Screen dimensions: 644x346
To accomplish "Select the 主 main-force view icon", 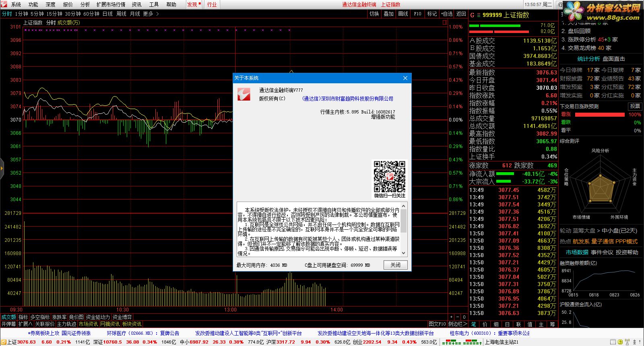I will [x=541, y=324].
